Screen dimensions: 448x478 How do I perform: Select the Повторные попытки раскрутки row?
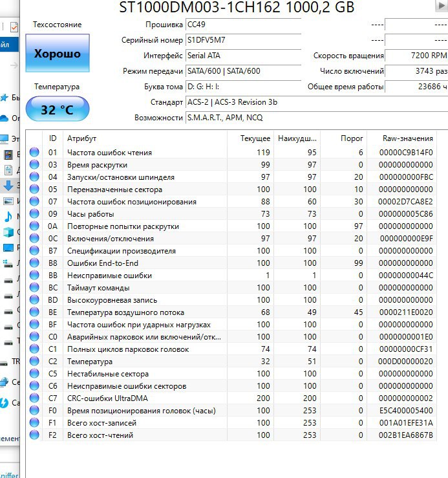[231, 226]
